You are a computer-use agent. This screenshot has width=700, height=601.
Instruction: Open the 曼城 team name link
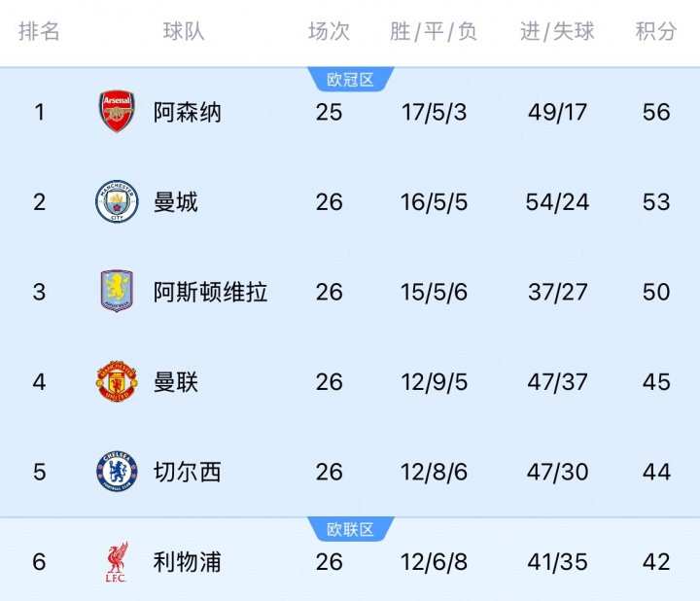[176, 201]
